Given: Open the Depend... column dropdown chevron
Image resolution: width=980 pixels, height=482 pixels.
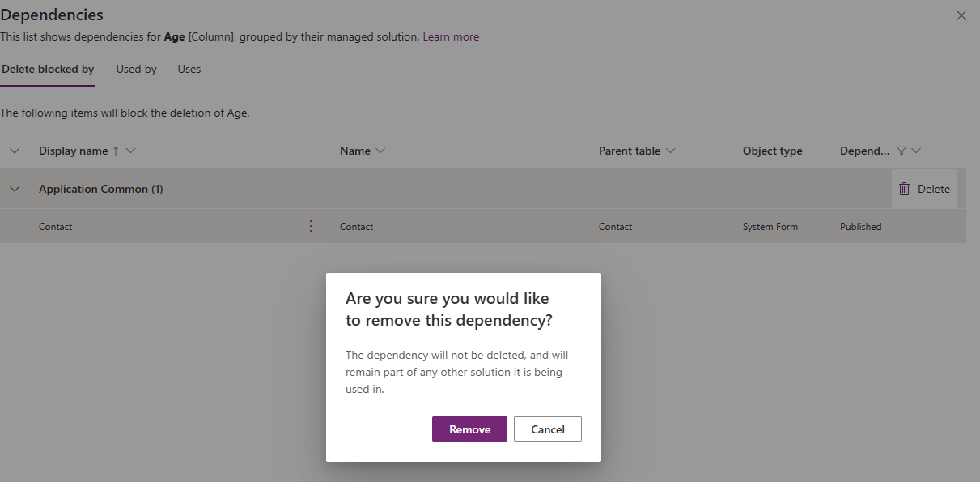Looking at the screenshot, I should click(x=916, y=151).
